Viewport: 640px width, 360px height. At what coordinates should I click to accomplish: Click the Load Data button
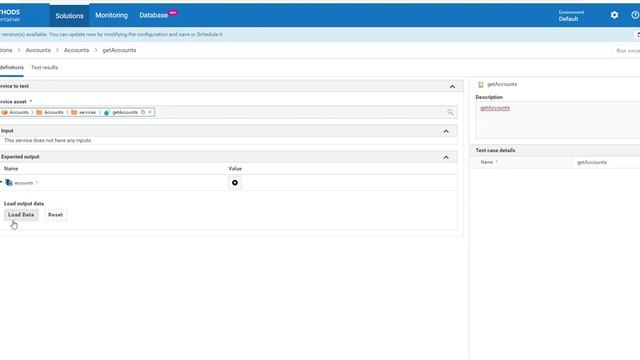21,215
